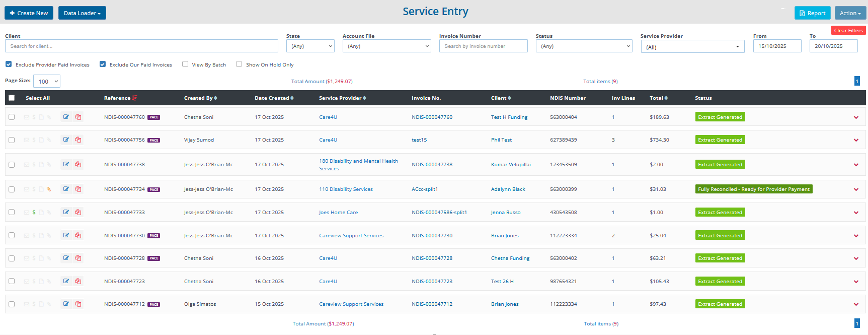Click the edit icon for NDIS-000047760
868x335 pixels.
[66, 117]
